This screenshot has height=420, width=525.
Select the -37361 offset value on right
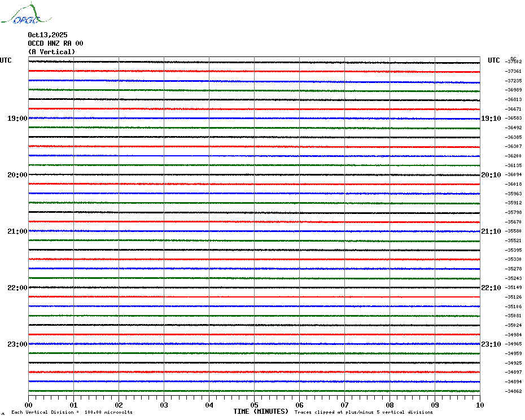click(514, 71)
